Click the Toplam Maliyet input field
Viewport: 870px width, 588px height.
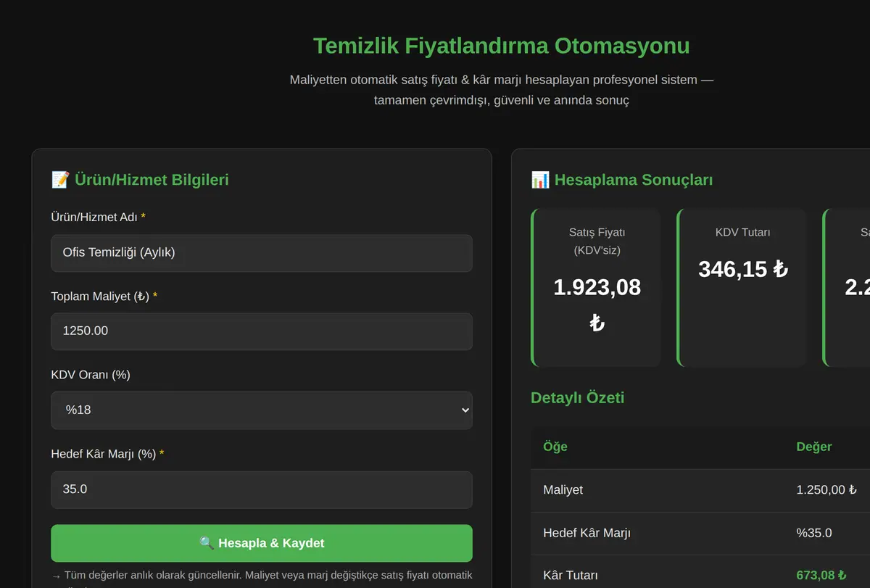261,331
